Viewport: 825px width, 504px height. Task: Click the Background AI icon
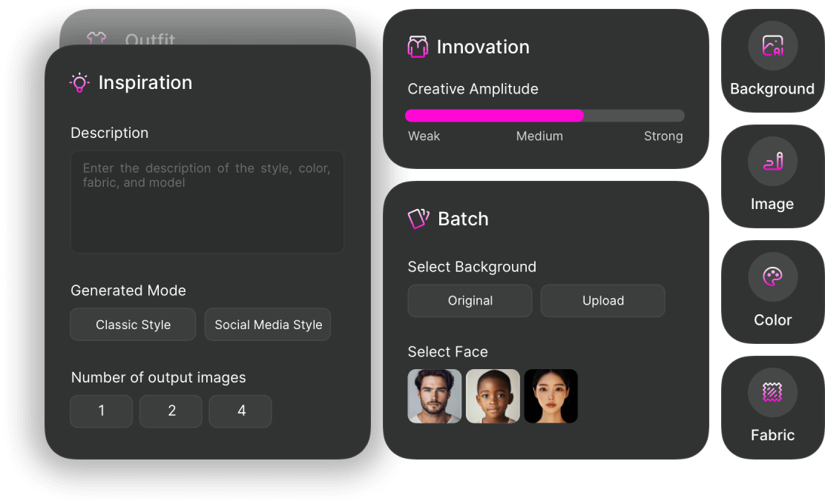[x=772, y=46]
